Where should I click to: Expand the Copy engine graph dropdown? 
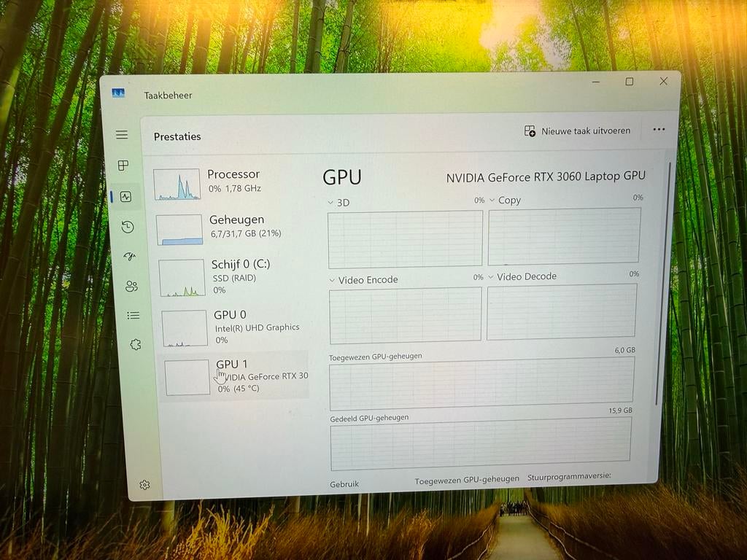click(492, 201)
